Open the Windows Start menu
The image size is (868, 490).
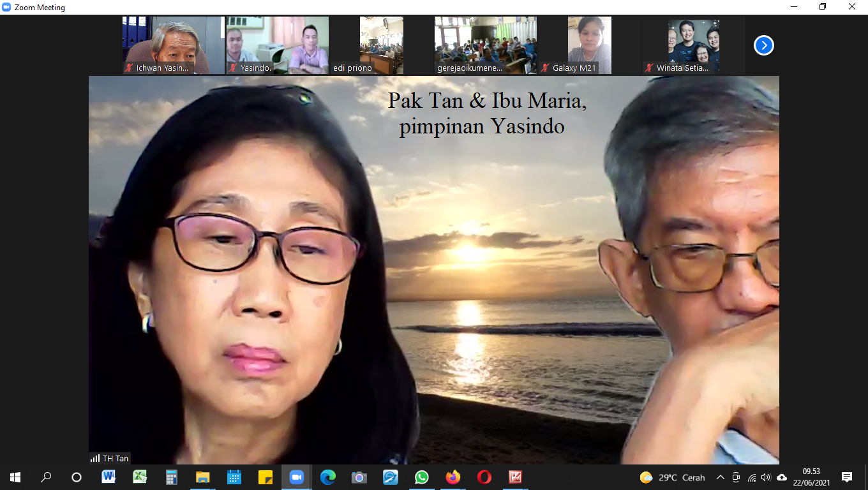(x=15, y=477)
